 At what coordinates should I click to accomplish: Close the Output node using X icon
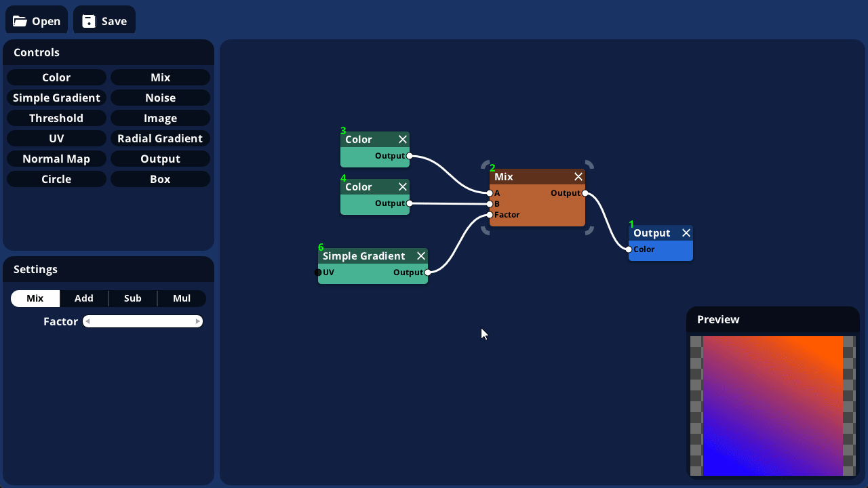tap(686, 233)
